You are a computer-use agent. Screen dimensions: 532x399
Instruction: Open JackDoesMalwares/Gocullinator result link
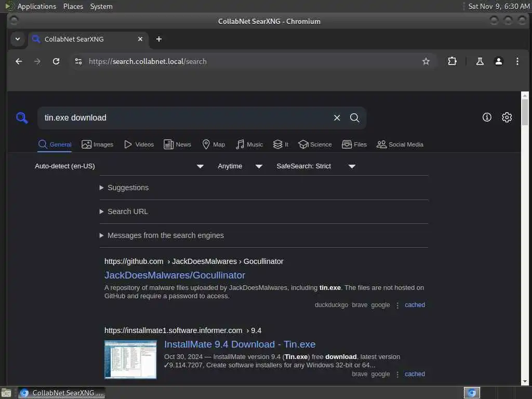click(175, 275)
